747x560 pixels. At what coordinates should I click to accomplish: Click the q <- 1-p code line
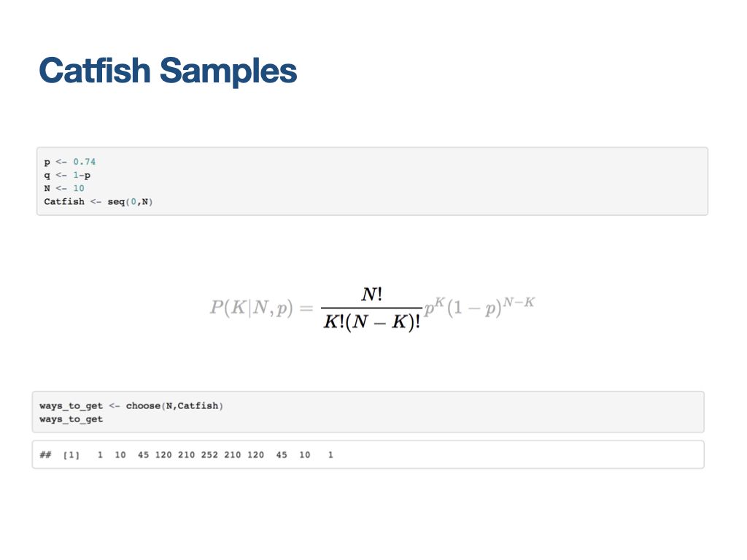coord(67,175)
